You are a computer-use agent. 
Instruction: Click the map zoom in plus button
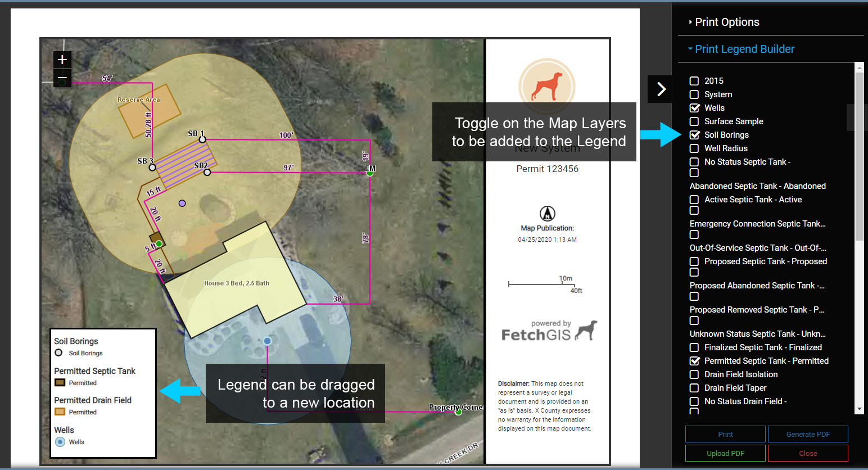coord(62,60)
